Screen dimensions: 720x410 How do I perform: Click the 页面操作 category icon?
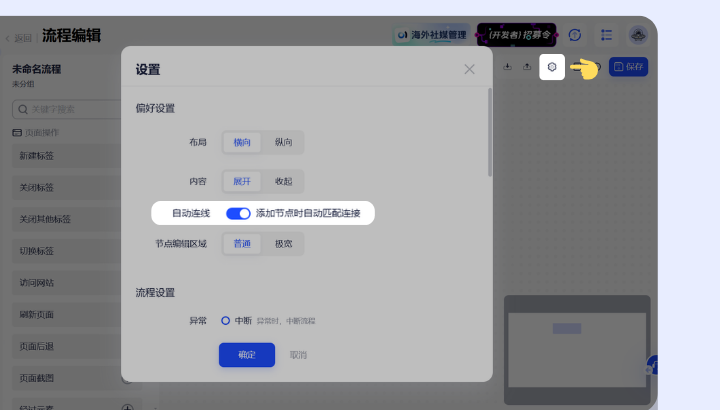click(17, 133)
